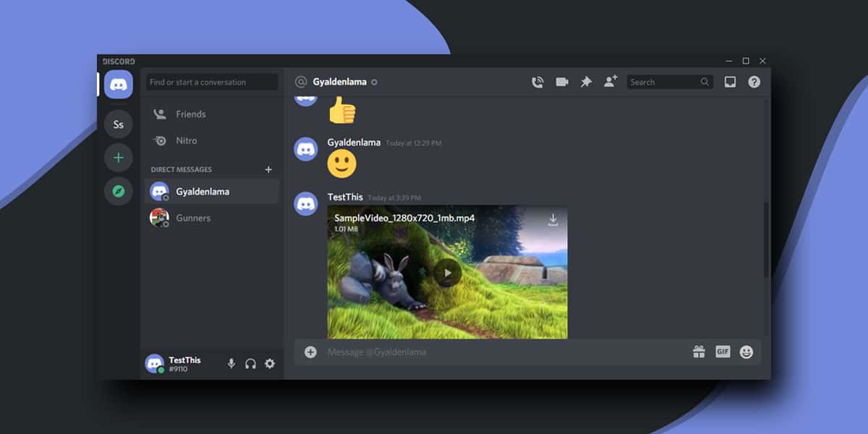This screenshot has height=434, width=868.
Task: Click TestThis username on the video message
Action: pyautogui.click(x=345, y=197)
